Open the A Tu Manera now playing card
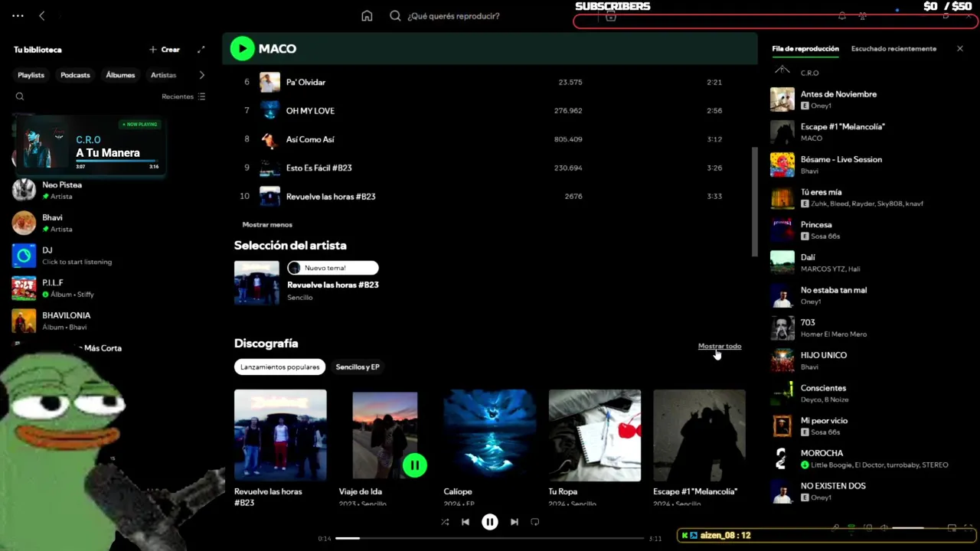 click(89, 146)
